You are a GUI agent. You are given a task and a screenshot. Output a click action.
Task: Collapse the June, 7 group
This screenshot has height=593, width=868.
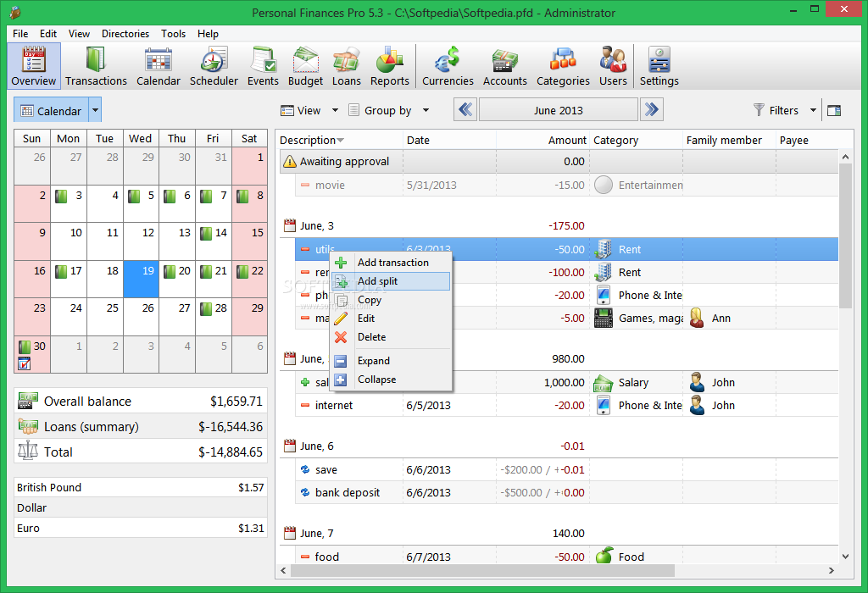point(290,533)
